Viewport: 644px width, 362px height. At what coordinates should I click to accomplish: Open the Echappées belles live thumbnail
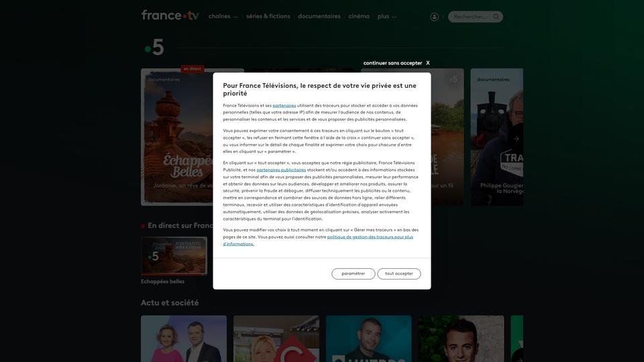tap(174, 255)
